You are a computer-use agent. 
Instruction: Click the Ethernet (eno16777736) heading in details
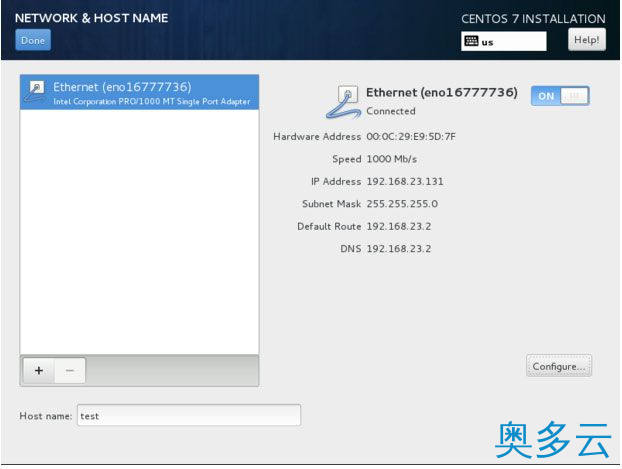pyautogui.click(x=442, y=92)
